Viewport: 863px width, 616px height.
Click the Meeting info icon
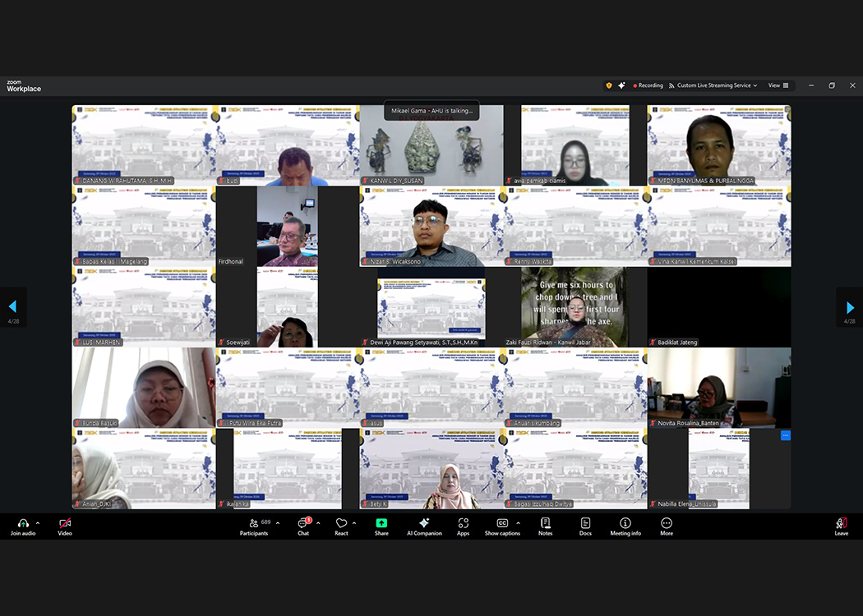(x=625, y=524)
